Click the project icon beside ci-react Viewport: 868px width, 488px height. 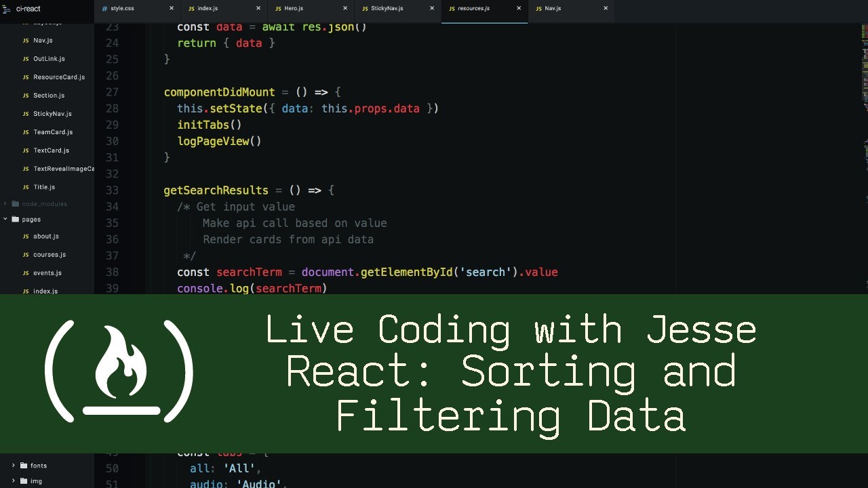click(x=8, y=9)
